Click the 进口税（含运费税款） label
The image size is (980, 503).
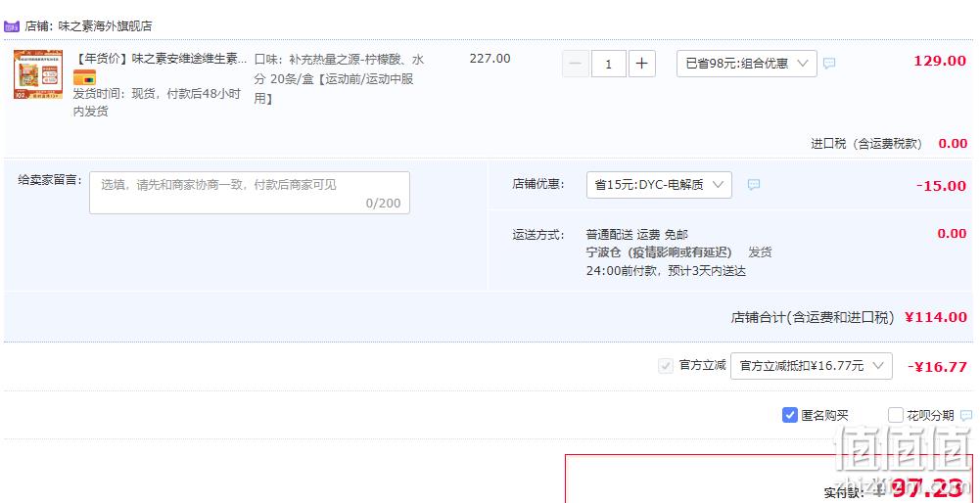click(x=866, y=144)
